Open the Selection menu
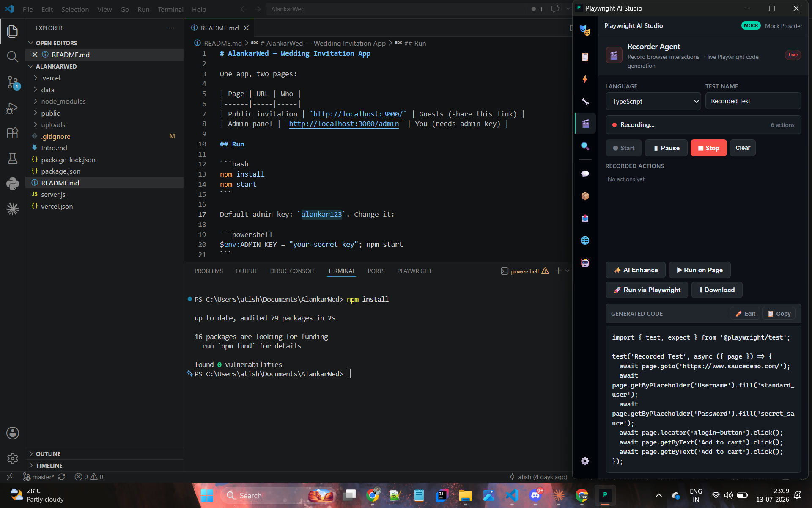812x508 pixels. 75,9
